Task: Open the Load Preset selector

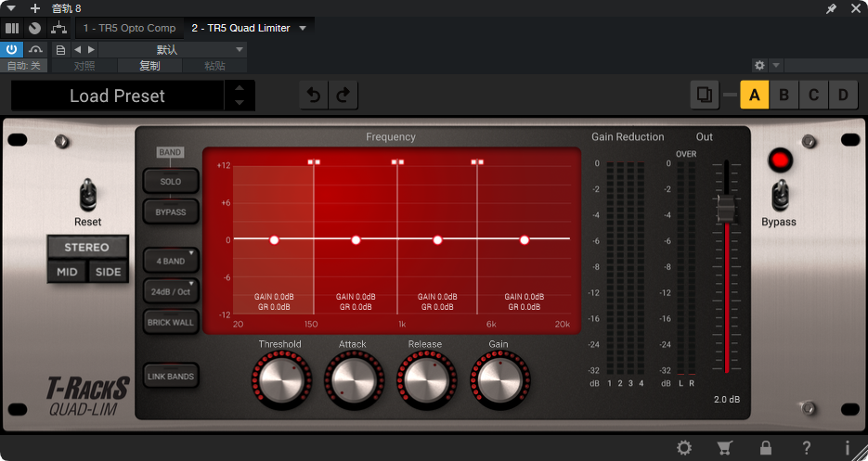Action: 117,96
